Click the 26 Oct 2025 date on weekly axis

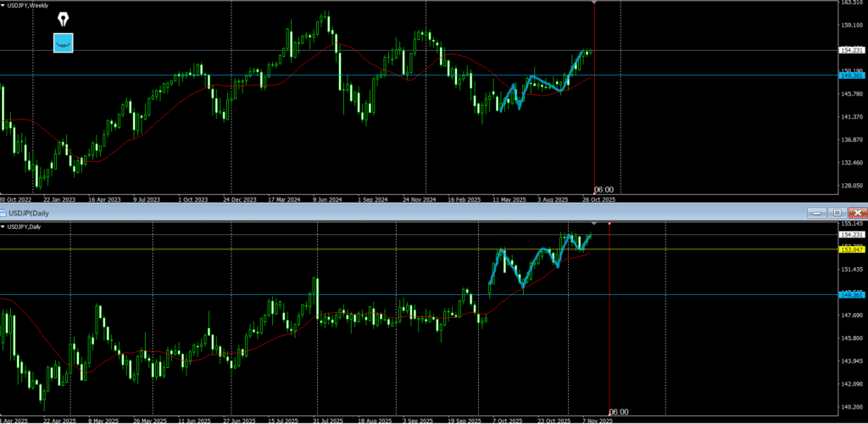pos(598,200)
